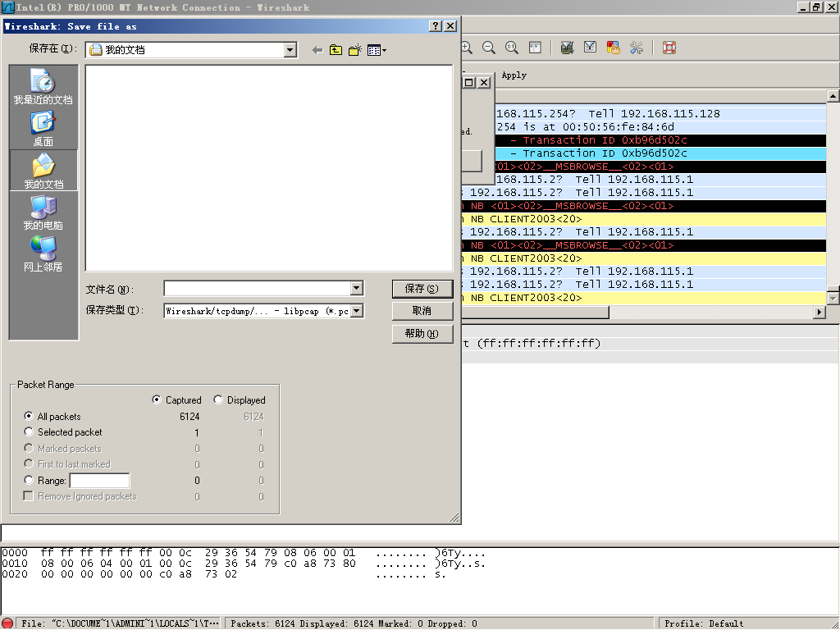Click the 'ff:ff:ff:ff:ff:ff' line in packet details
The height and width of the screenshot is (630, 840).
651,344
